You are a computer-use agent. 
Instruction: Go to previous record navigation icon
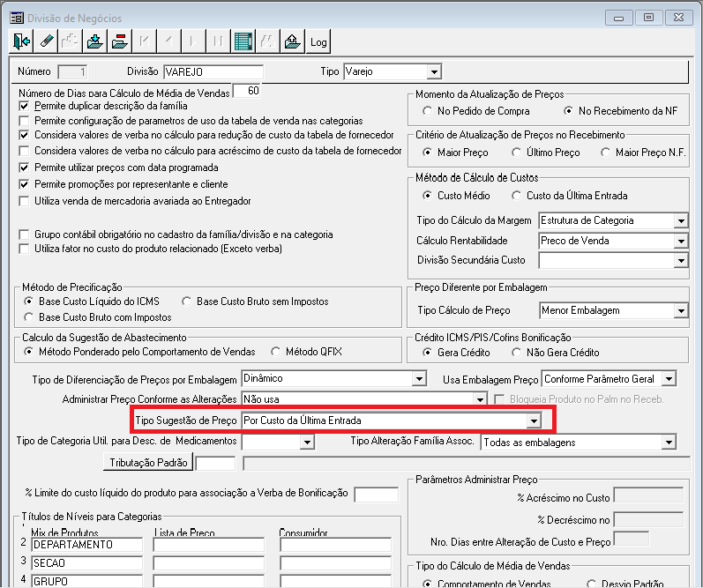[169, 41]
